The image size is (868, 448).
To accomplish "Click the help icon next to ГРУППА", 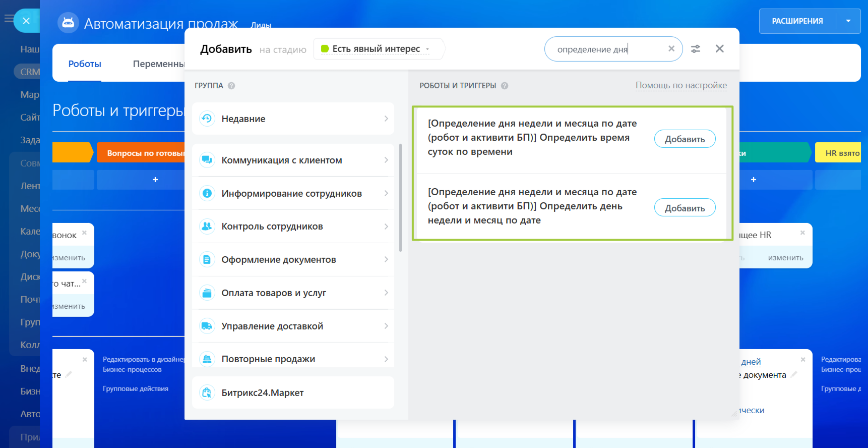I will click(231, 86).
